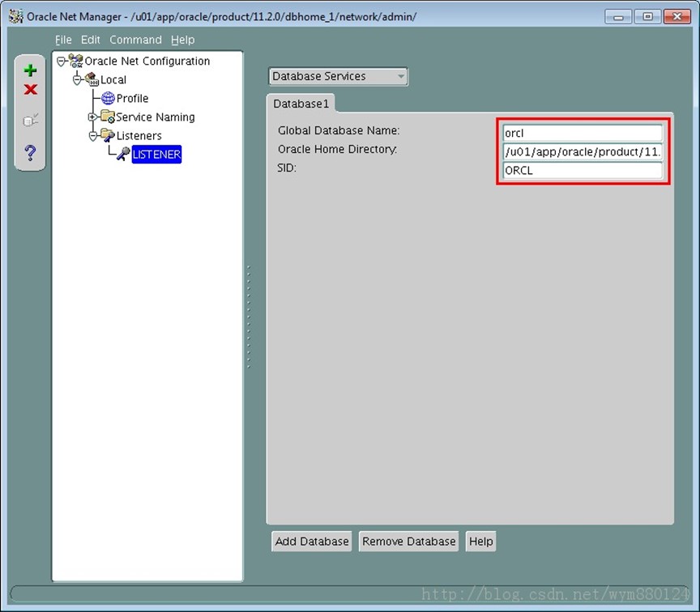Select the Profile tree item
700x612 pixels.
(x=132, y=98)
